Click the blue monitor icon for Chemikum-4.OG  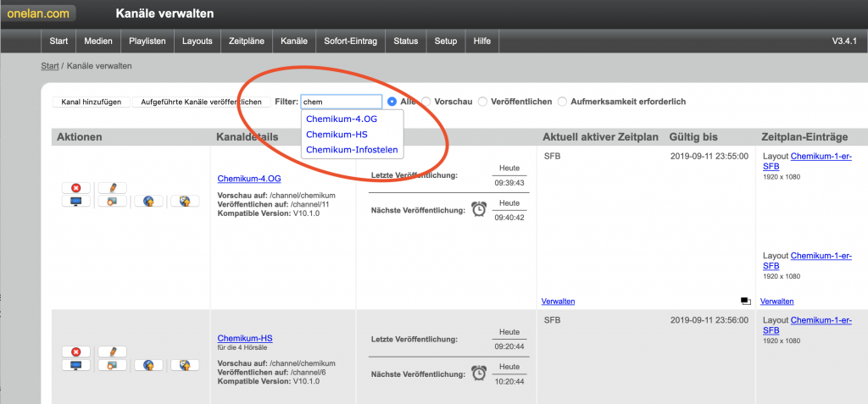75,202
